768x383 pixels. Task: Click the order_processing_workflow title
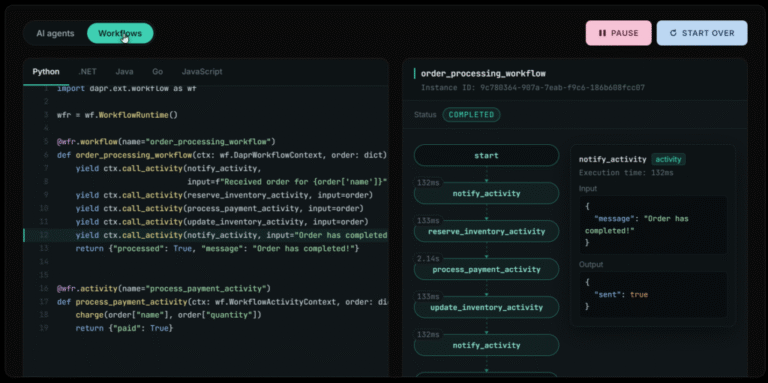tap(483, 73)
